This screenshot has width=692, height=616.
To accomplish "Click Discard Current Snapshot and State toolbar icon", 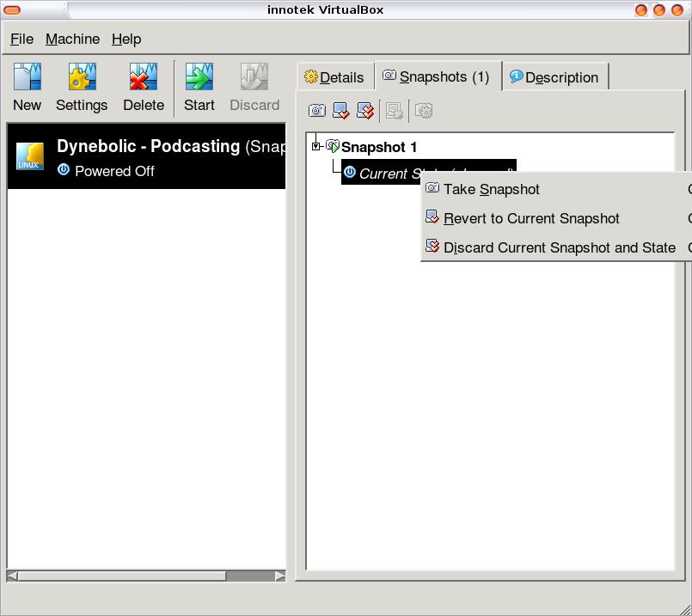I will pyautogui.click(x=365, y=111).
